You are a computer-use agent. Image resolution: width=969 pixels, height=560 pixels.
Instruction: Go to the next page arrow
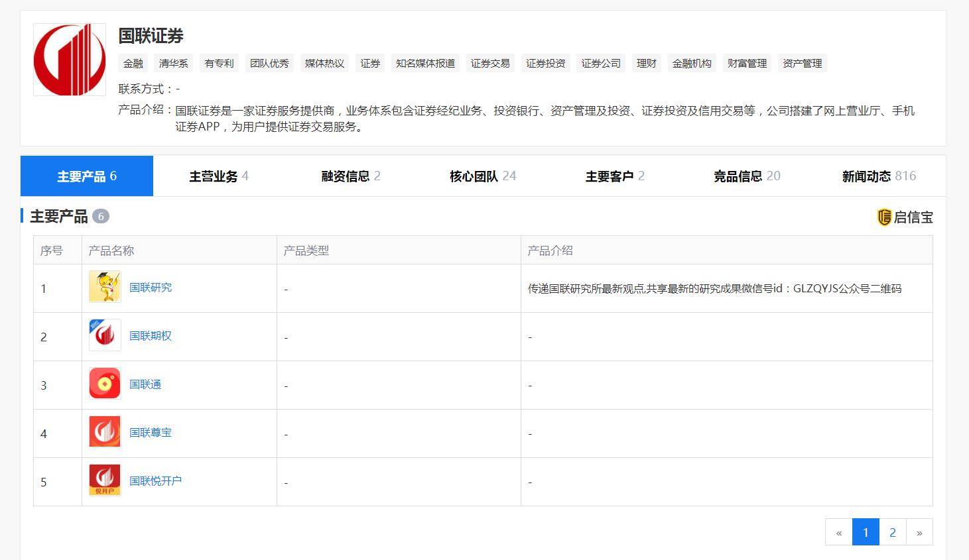click(x=919, y=532)
